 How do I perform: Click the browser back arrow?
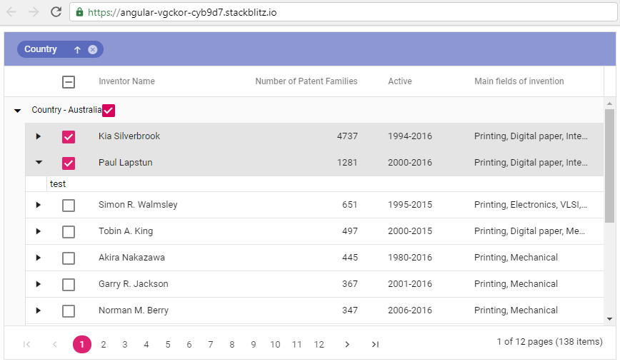coord(11,11)
